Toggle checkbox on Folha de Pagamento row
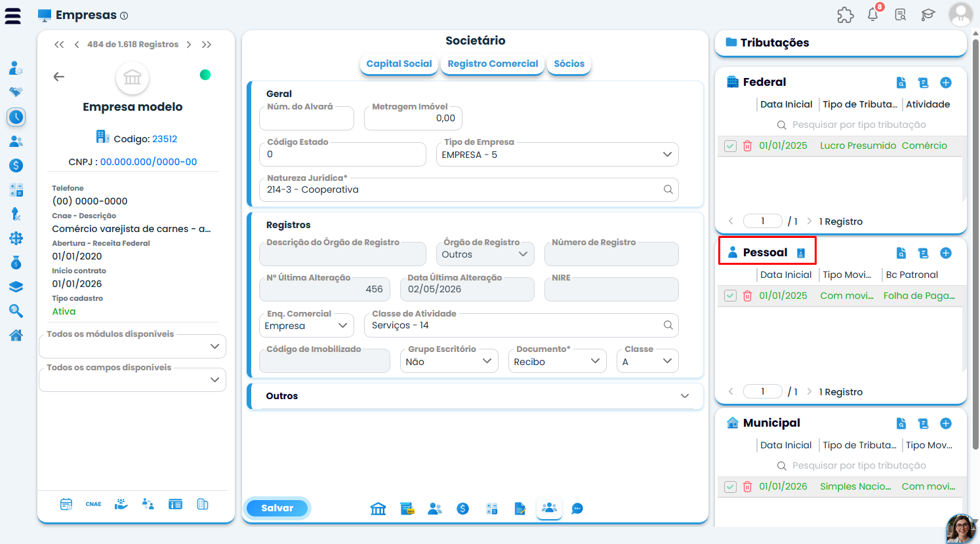 730,296
